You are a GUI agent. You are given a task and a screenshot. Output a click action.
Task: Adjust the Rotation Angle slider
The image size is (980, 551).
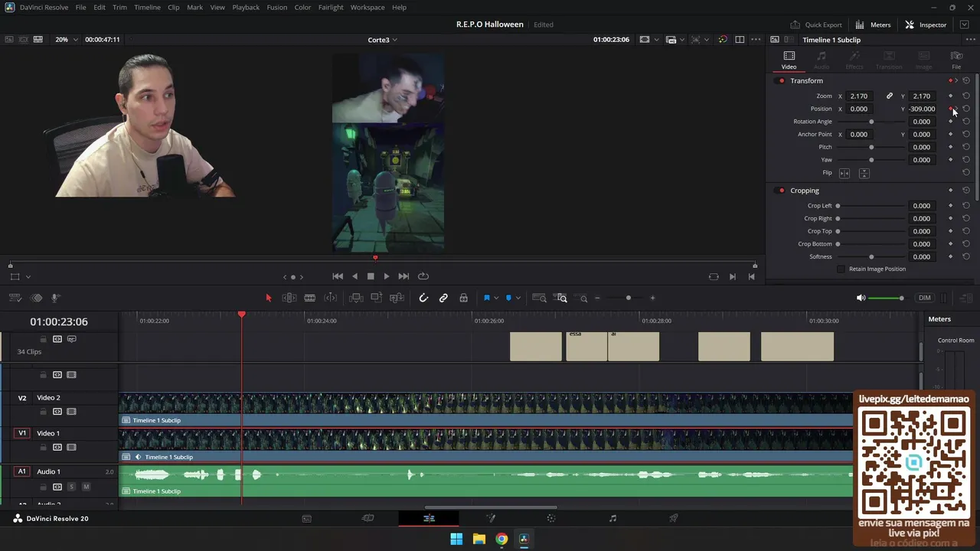(x=871, y=122)
